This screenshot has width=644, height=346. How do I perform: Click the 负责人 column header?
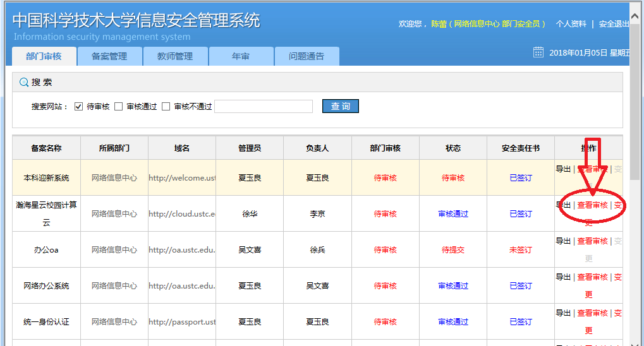tap(317, 148)
